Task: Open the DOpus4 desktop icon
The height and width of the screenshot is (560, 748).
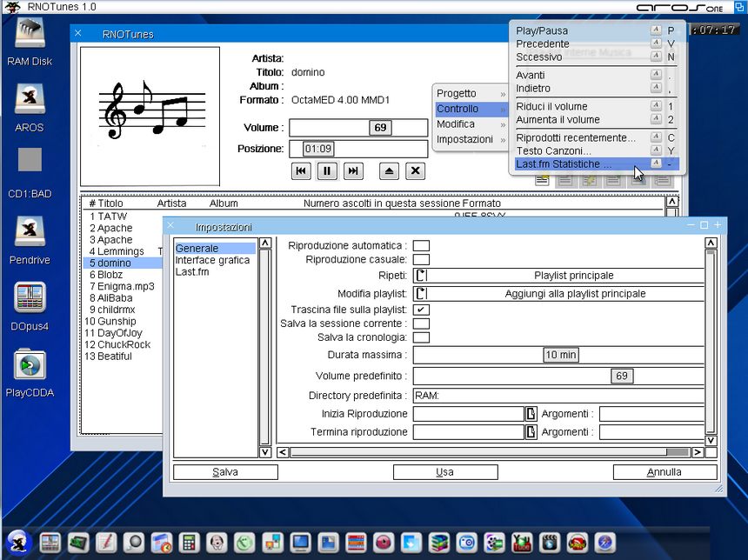Action: tap(30, 297)
